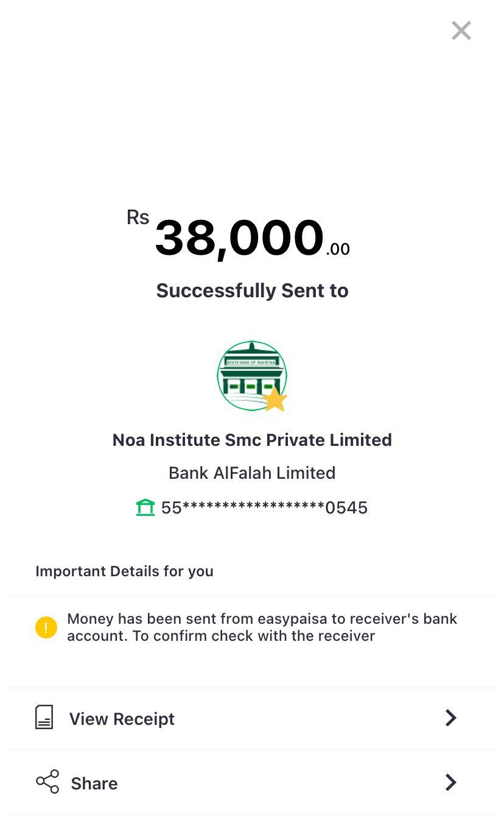Close the transaction confirmation screen
Image resolution: width=504 pixels, height=840 pixels.
click(461, 30)
